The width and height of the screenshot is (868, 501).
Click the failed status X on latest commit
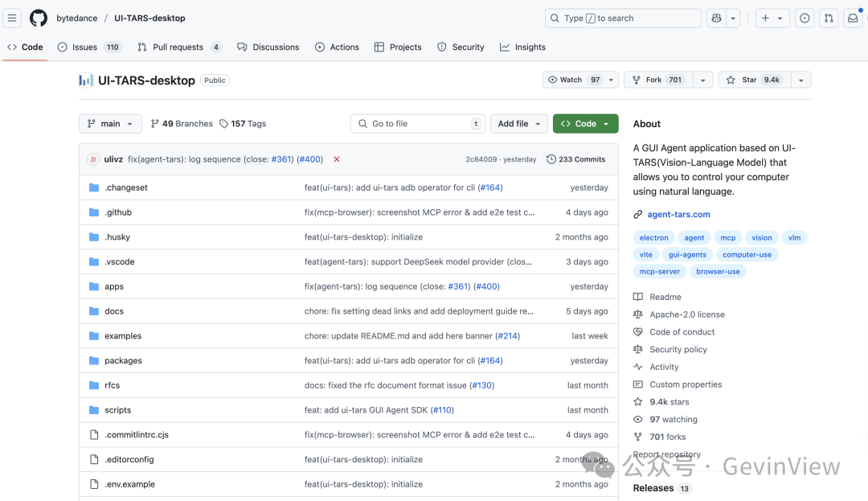point(337,159)
